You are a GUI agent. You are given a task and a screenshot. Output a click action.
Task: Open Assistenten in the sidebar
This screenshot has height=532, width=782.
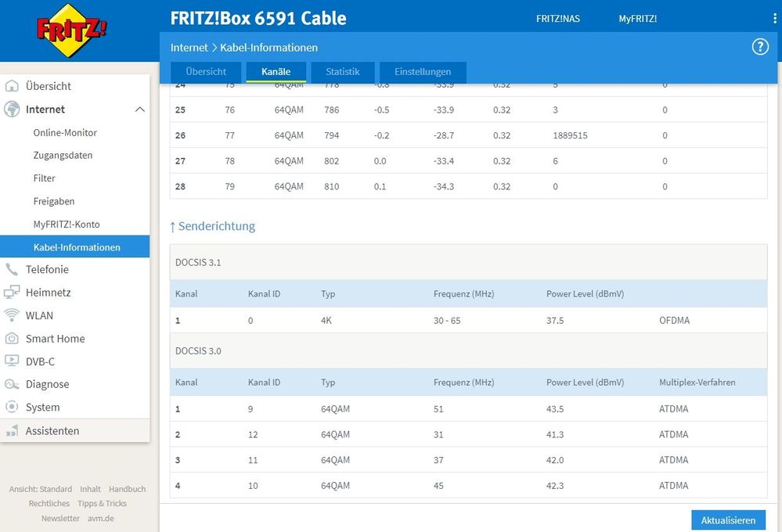(52, 431)
